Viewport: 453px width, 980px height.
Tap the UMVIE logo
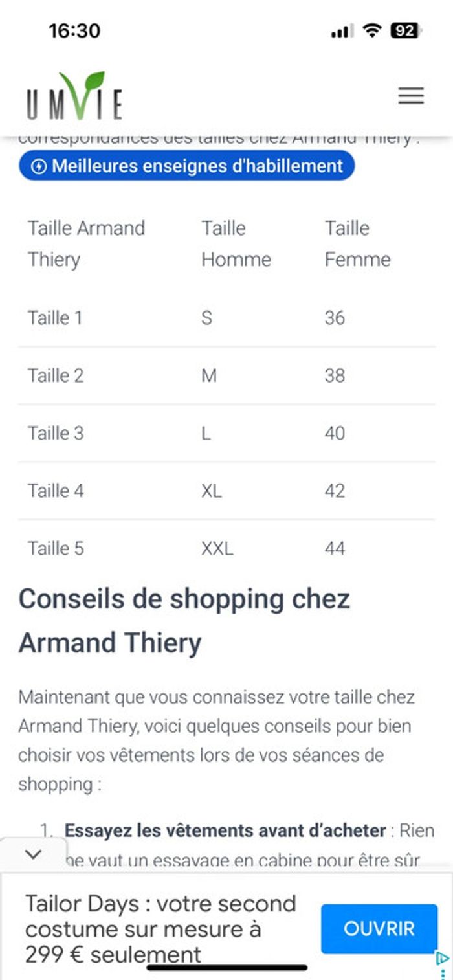click(x=74, y=96)
